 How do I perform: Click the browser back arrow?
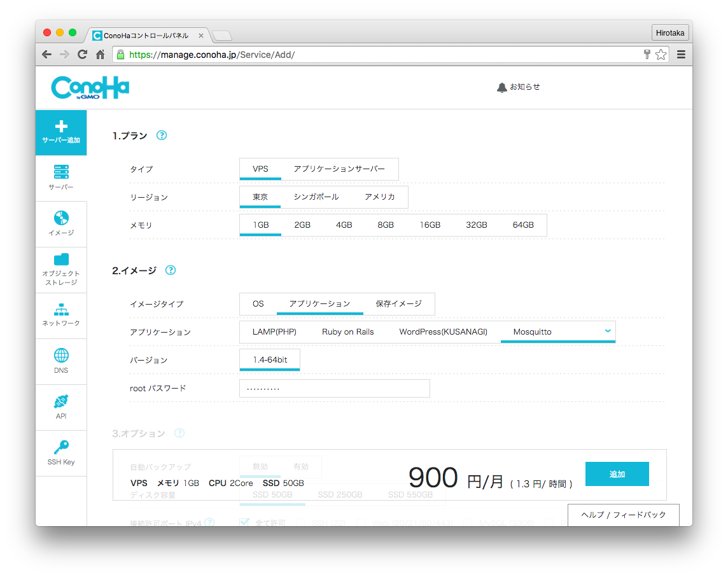[47, 55]
